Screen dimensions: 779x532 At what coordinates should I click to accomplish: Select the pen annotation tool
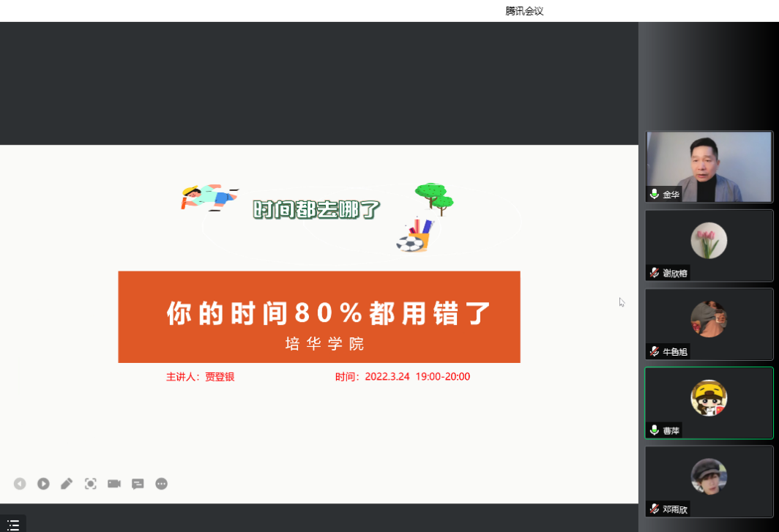tap(67, 484)
